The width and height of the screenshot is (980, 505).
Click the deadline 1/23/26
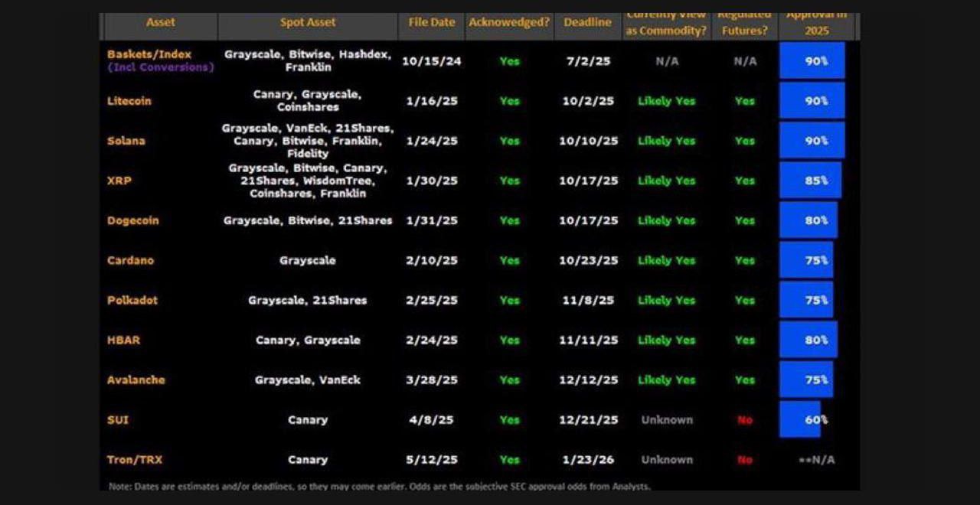click(588, 460)
